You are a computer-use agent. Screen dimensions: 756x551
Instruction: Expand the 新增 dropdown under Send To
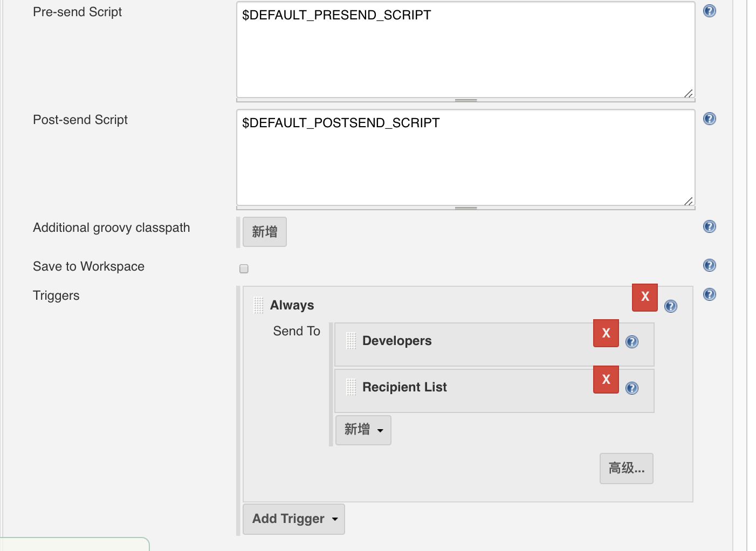(x=363, y=430)
